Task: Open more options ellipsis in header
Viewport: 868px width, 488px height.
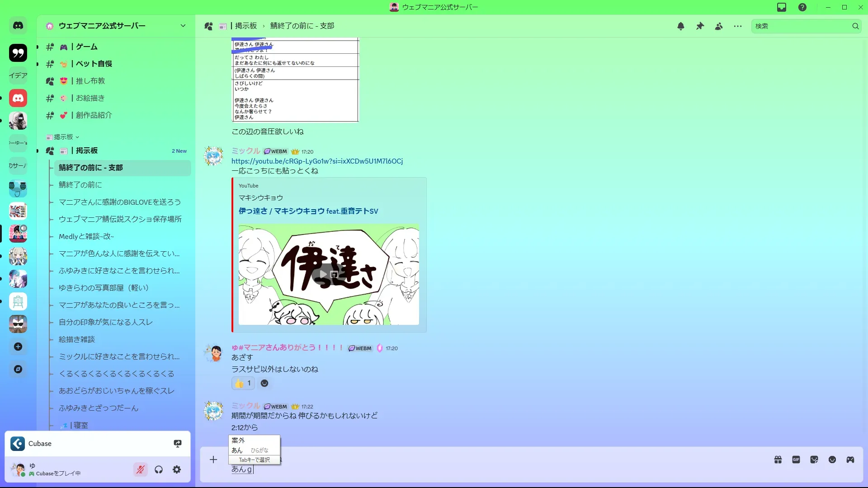Action: [x=738, y=26]
